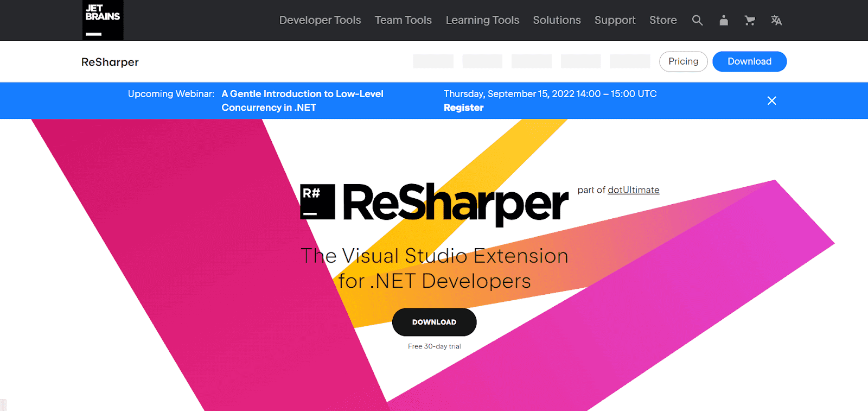Visit the dotUltimate link
The height and width of the screenshot is (411, 868).
point(633,190)
